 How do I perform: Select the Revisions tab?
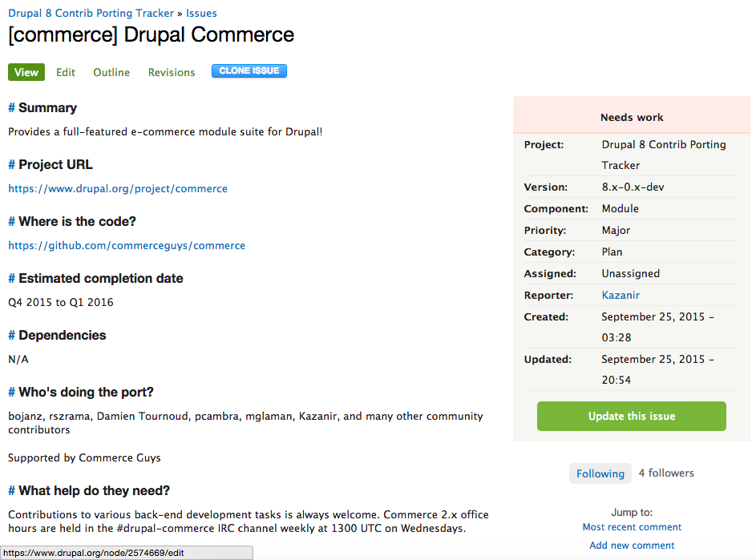coord(172,72)
